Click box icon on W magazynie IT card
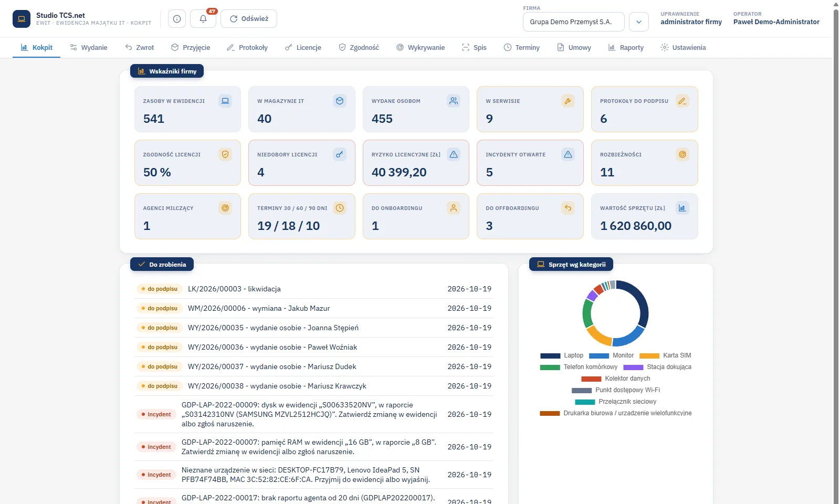This screenshot has height=504, width=840. coord(340,101)
